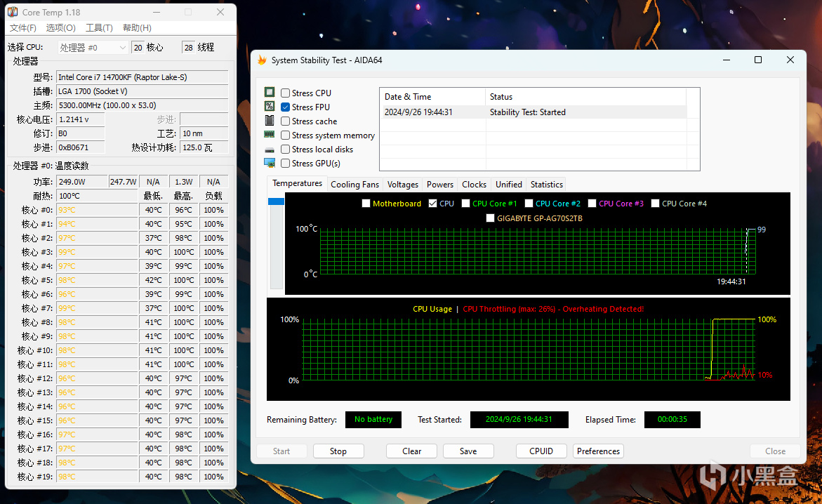822x504 pixels.
Task: Click the 核心电压 value 1.2141 v
Action: pos(80,119)
